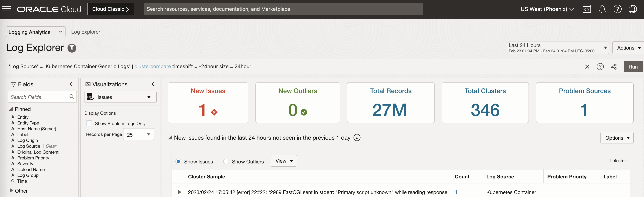The width and height of the screenshot is (644, 197).
Task: Select the Show Outliers radio button
Action: pyautogui.click(x=226, y=161)
